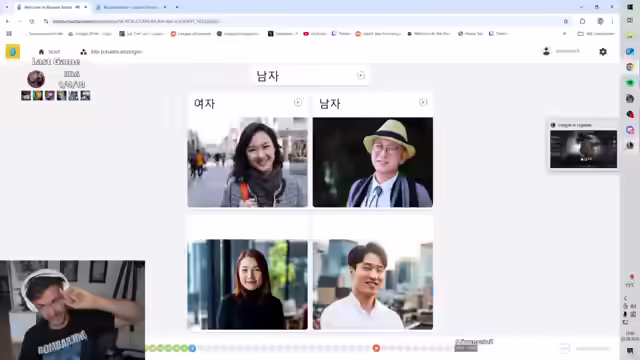Close the second browser tab
This screenshot has width=640, height=360.
click(165, 7)
